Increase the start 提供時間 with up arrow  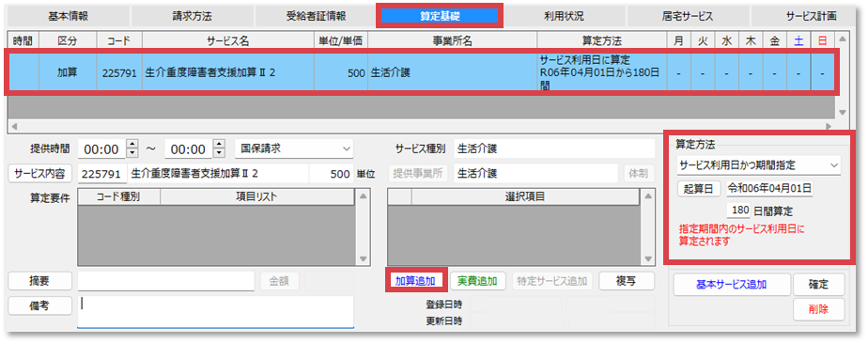132,145
